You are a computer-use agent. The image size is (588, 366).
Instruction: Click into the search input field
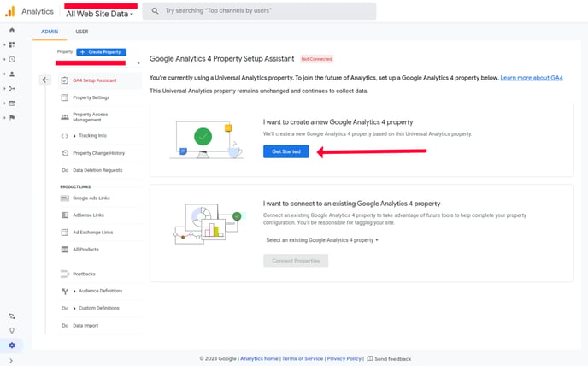tap(259, 11)
